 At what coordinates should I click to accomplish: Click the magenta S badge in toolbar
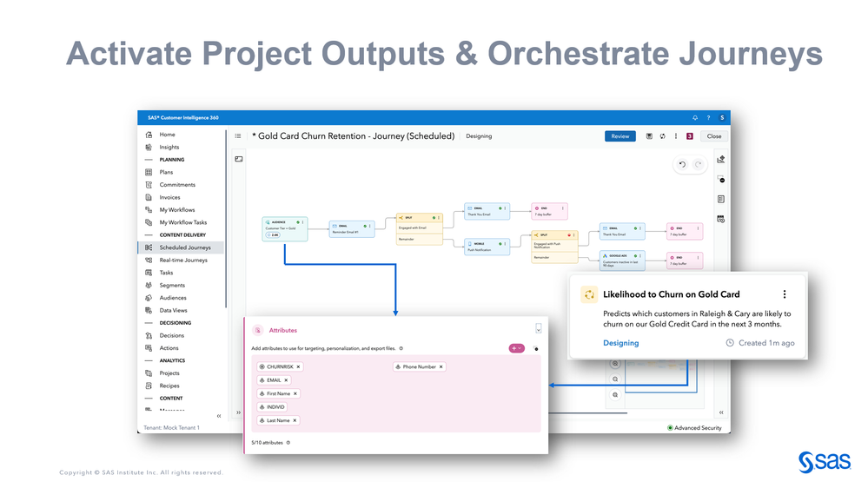pos(690,136)
